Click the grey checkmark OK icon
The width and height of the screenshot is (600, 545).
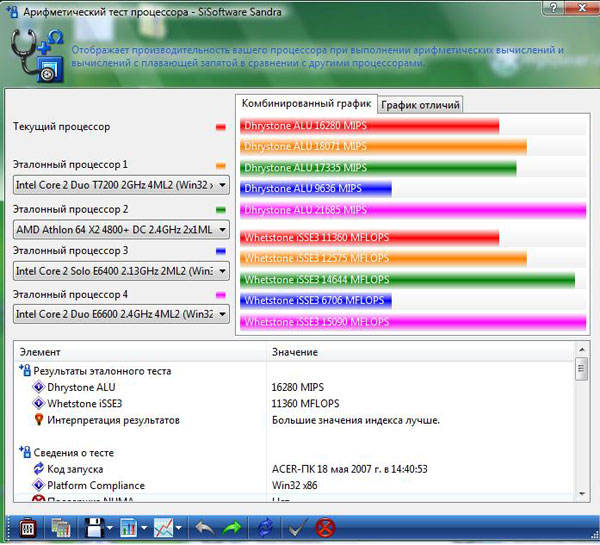[x=298, y=529]
